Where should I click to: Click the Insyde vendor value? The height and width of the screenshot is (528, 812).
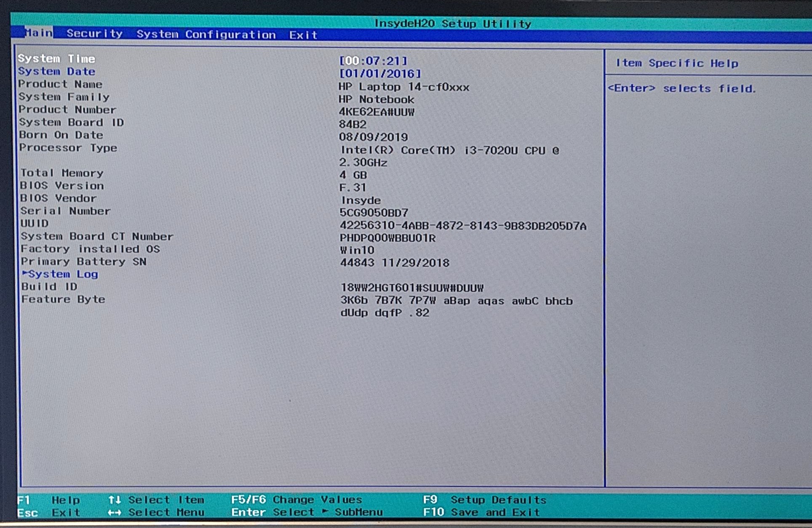[361, 200]
